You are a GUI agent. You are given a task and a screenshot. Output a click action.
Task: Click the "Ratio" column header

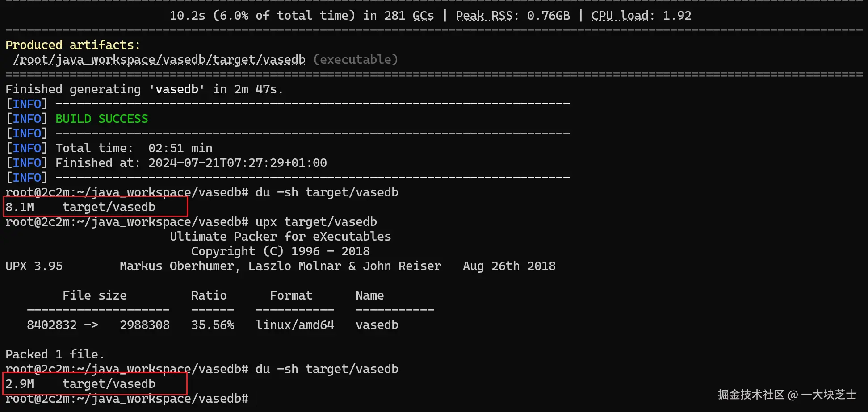pyautogui.click(x=209, y=295)
